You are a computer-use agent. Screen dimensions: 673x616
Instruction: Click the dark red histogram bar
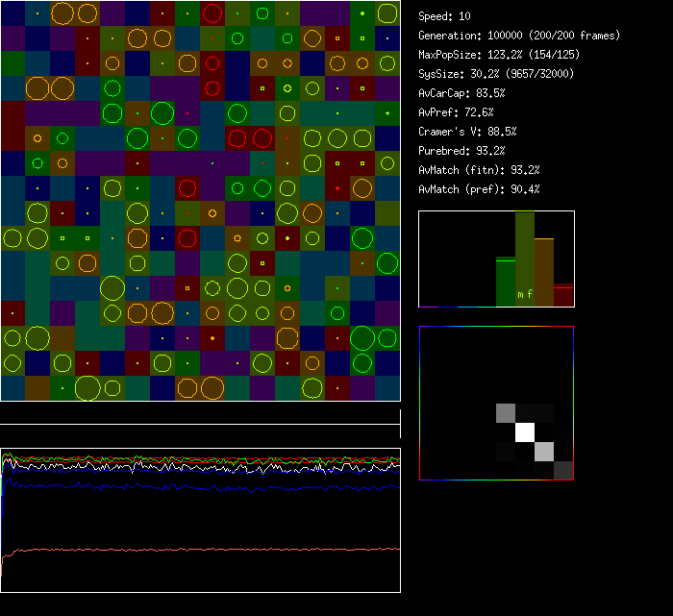click(x=563, y=295)
